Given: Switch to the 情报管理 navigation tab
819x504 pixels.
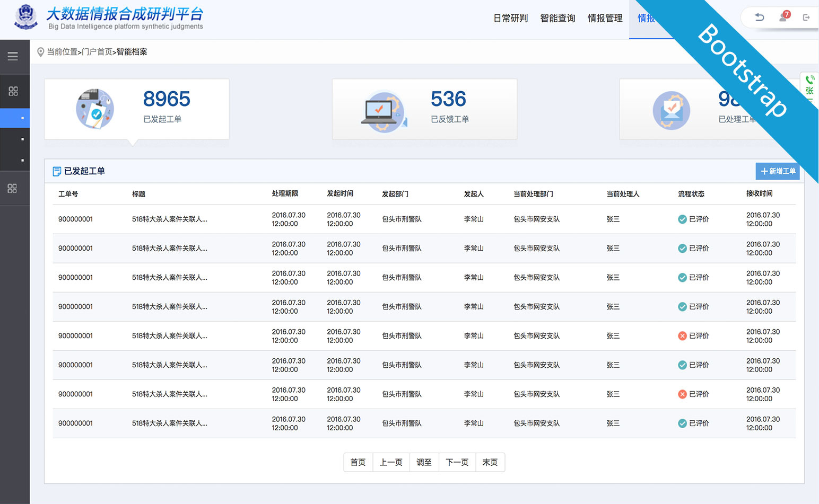Looking at the screenshot, I should pyautogui.click(x=605, y=19).
